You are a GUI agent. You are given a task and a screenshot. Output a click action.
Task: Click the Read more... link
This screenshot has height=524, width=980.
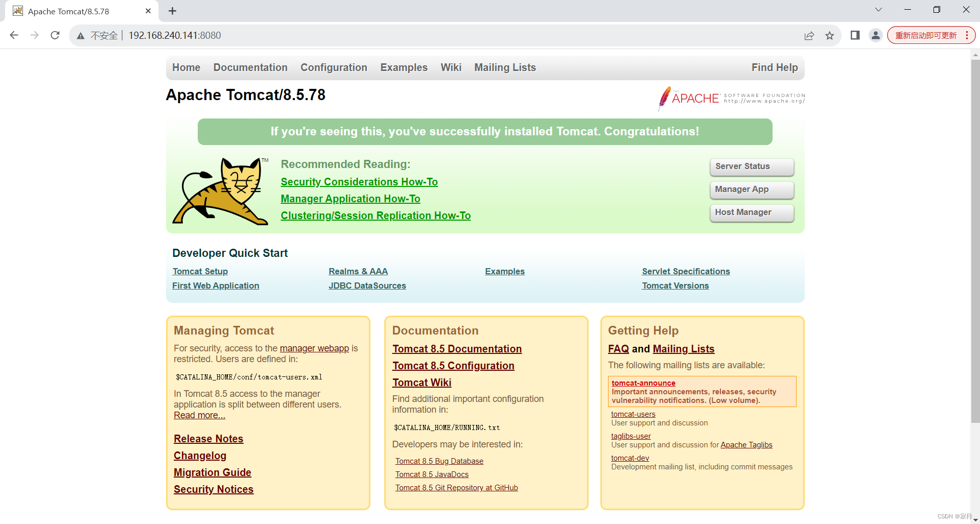(x=199, y=415)
